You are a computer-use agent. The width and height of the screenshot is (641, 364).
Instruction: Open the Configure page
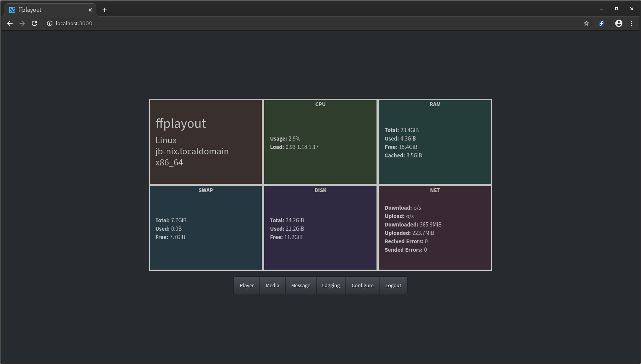click(363, 285)
